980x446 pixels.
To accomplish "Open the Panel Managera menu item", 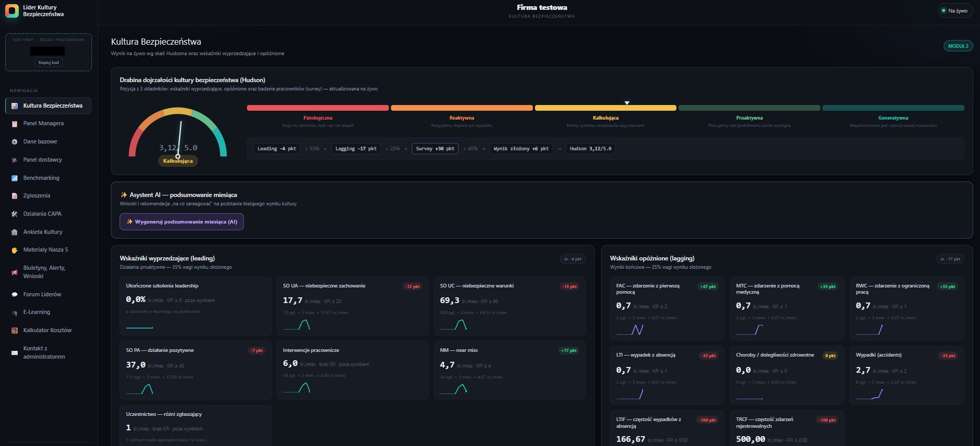I will (x=48, y=124).
